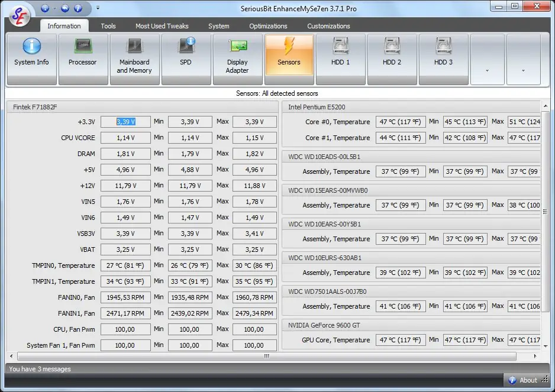Click WD7501AALS current temperature 41 °C field
The image size is (555, 392).
[x=401, y=306]
